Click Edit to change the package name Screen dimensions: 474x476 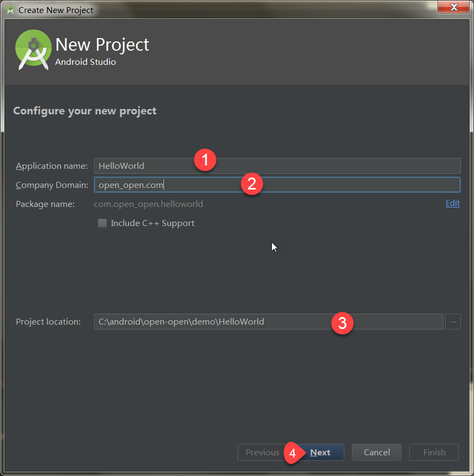click(452, 203)
